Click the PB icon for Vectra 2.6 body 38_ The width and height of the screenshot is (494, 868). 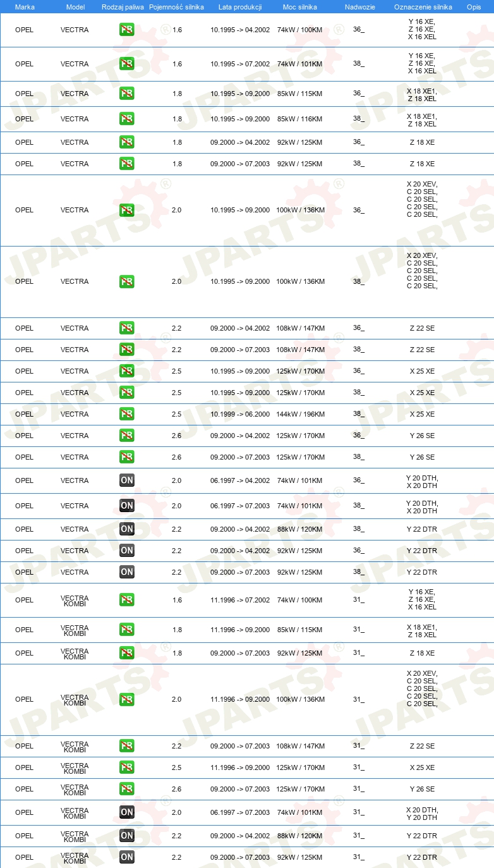(127, 456)
